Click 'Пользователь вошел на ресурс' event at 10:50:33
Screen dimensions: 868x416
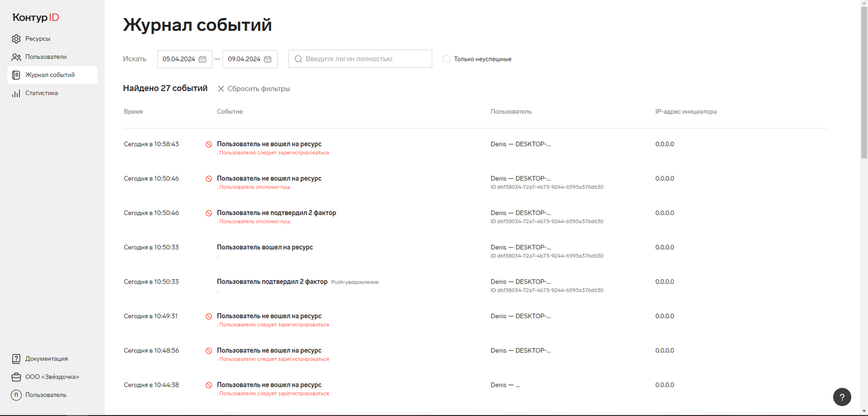265,247
